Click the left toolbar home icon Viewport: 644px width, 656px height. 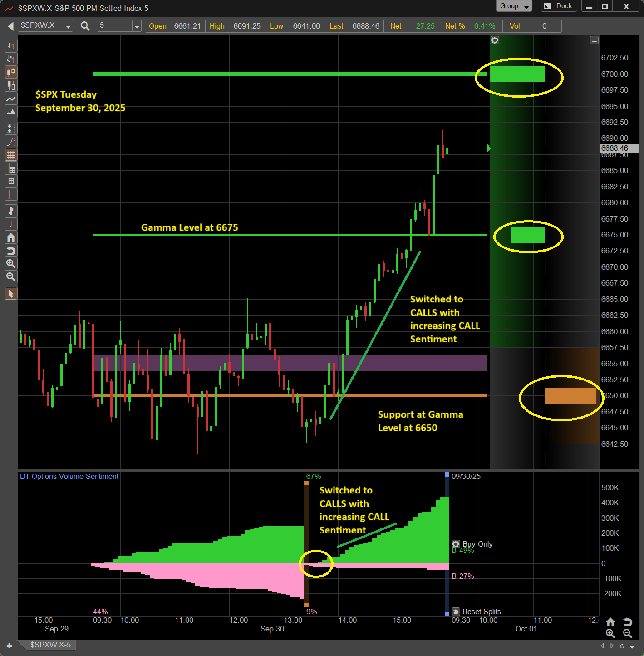click(x=11, y=237)
